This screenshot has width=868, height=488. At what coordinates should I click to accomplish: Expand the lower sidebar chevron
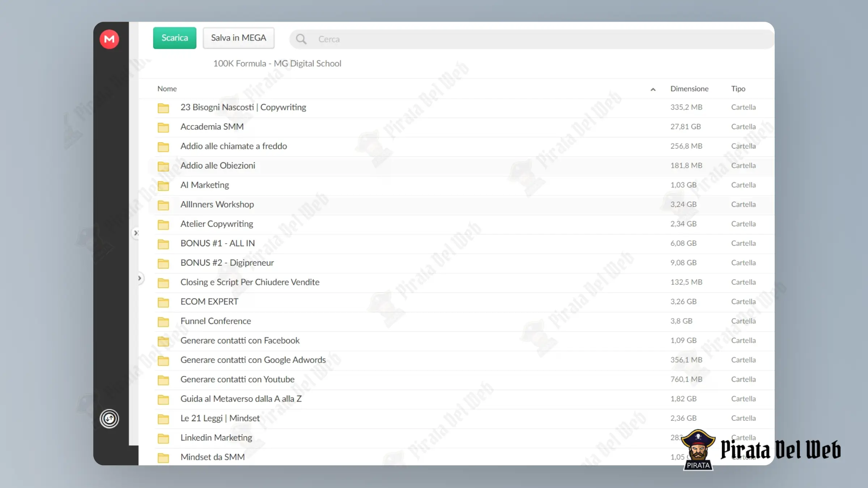click(x=140, y=278)
